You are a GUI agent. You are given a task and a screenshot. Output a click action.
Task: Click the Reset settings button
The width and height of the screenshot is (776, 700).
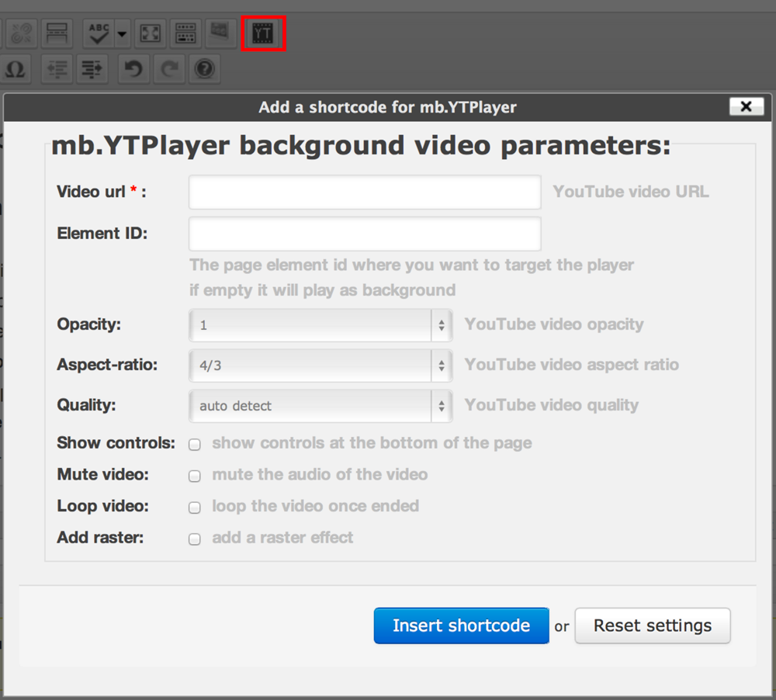pyautogui.click(x=652, y=625)
